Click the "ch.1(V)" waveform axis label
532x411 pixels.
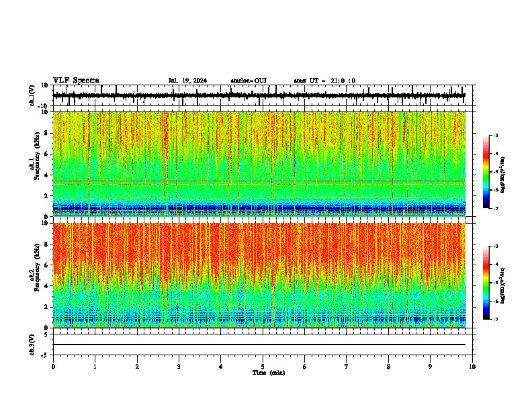32,95
